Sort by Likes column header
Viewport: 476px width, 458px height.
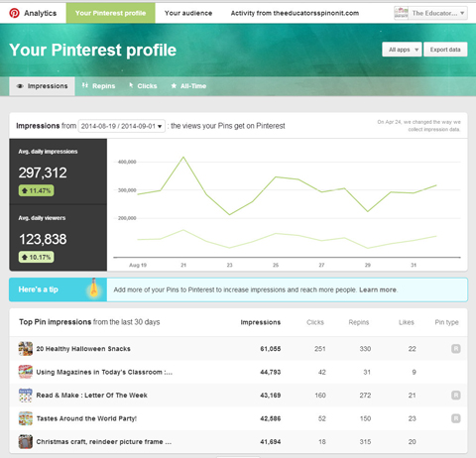point(407,322)
